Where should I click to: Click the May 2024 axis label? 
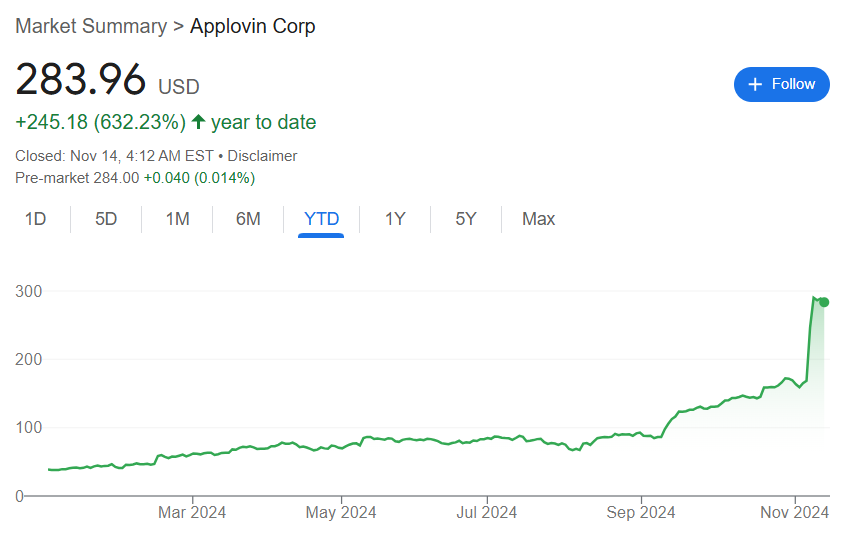tap(341, 513)
